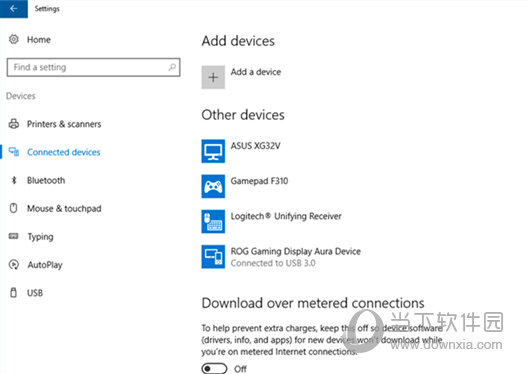Open AutoPlay settings
527x374 pixels.
(x=45, y=265)
